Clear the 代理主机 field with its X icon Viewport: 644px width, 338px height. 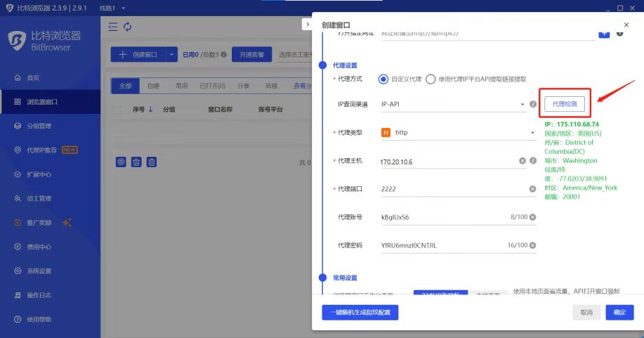523,161
